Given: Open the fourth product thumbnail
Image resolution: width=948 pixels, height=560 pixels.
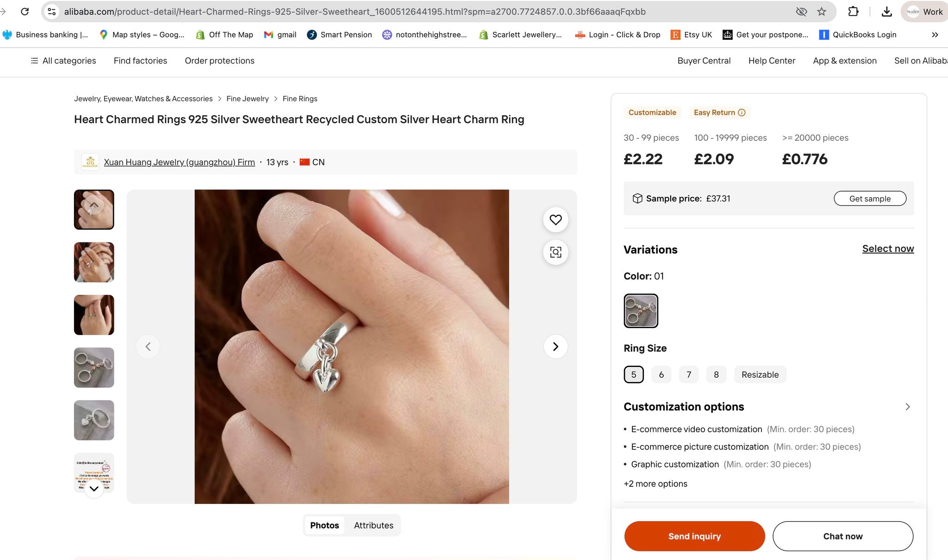Looking at the screenshot, I should (94, 367).
